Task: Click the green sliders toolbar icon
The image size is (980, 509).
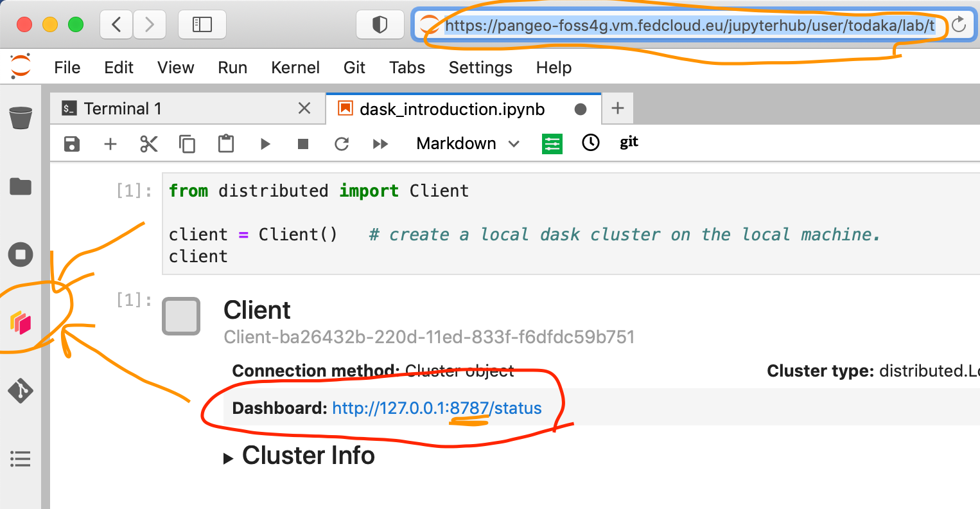Action: pos(552,143)
